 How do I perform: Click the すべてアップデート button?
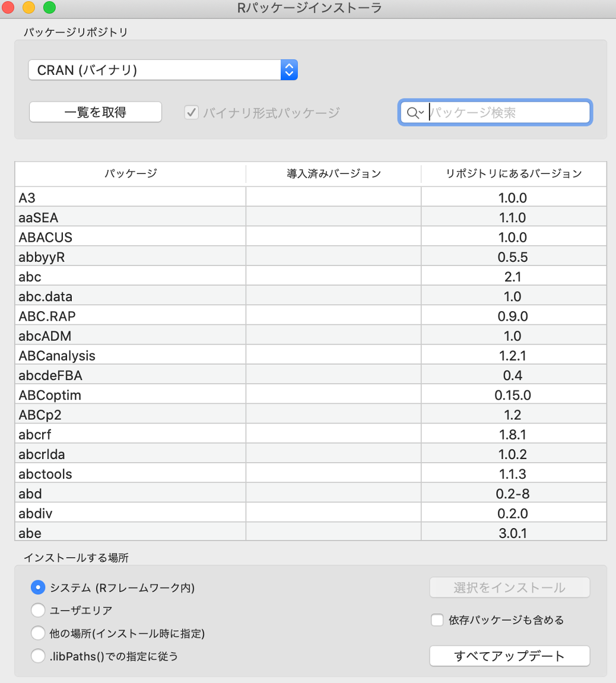point(510,656)
